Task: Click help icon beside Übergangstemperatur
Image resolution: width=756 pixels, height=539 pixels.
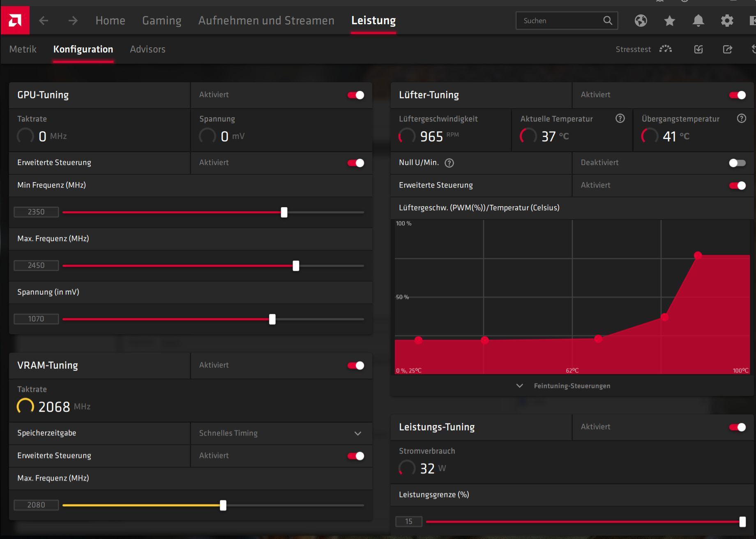Action: (742, 118)
